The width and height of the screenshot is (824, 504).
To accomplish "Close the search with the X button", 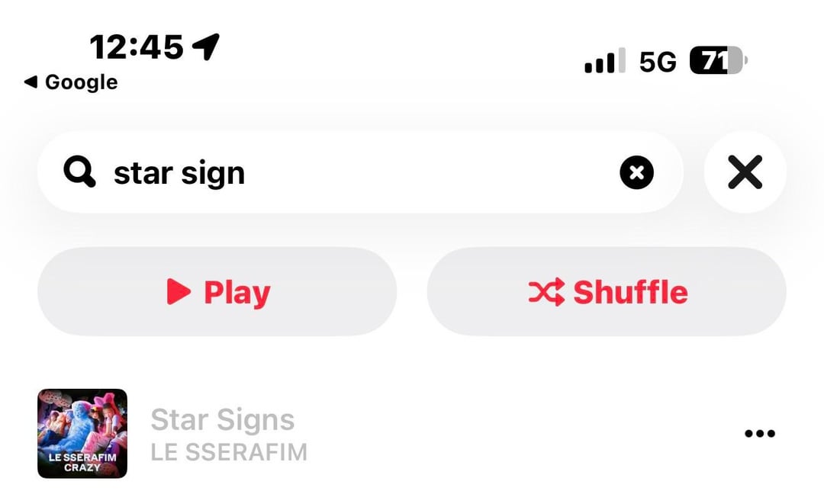I will coord(745,173).
